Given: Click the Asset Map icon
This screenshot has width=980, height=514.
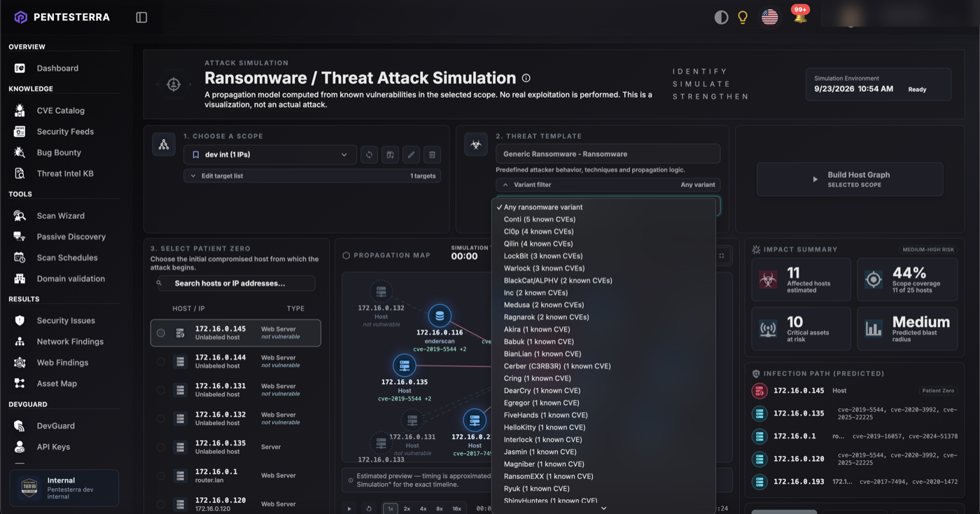Looking at the screenshot, I should 20,384.
